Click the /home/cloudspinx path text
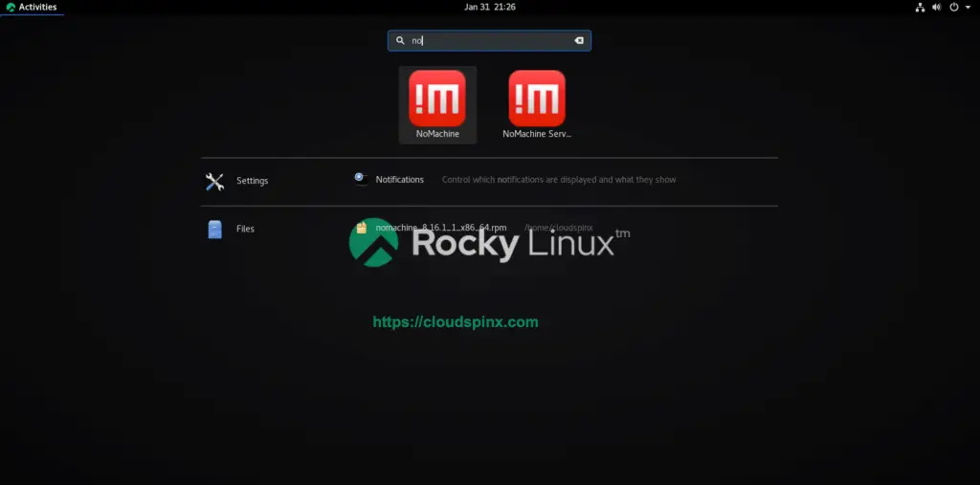Image resolution: width=980 pixels, height=485 pixels. [558, 228]
